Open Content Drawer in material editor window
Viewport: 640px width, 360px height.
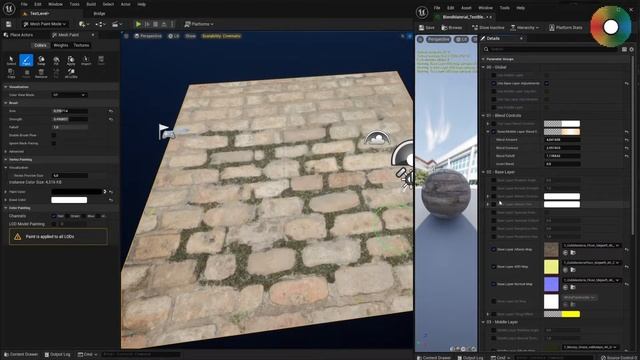click(433, 358)
